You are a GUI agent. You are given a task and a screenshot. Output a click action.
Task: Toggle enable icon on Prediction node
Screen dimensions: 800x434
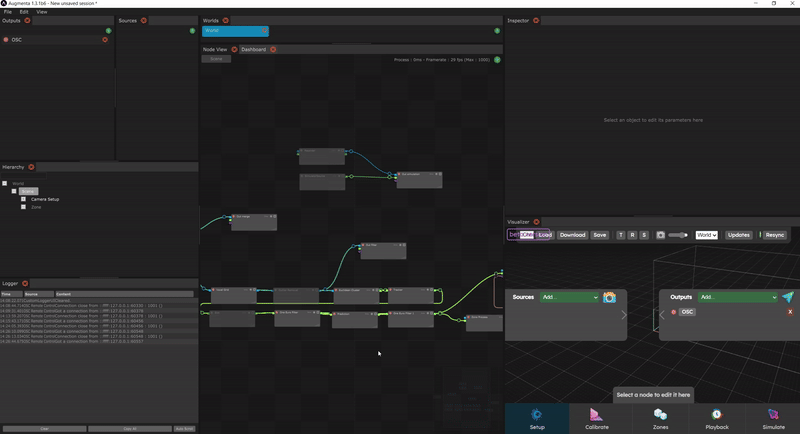click(x=335, y=314)
